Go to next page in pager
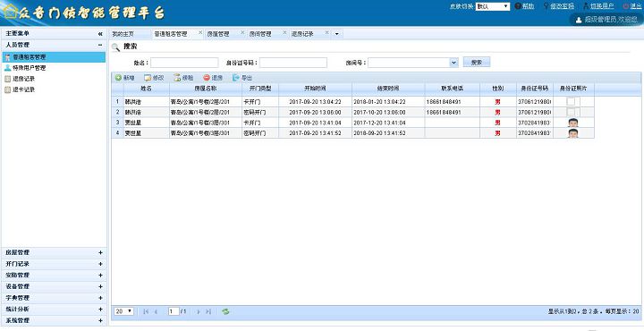Viewport: 644px width, 331px height. click(x=199, y=311)
